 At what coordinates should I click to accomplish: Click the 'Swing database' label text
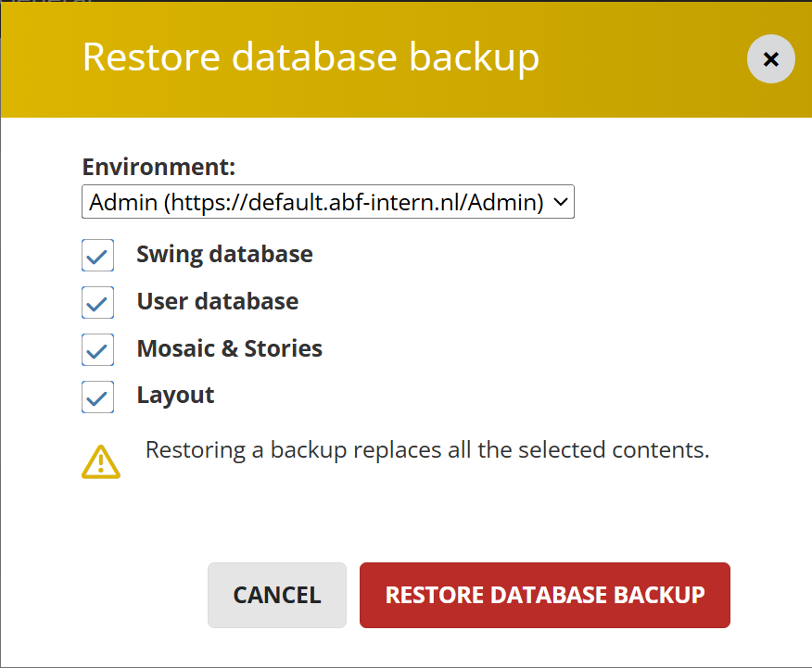224,254
